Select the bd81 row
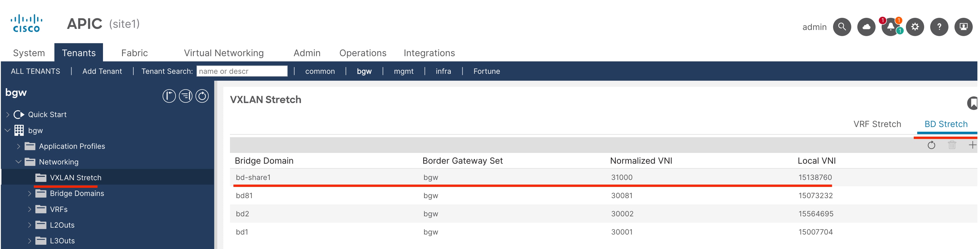Screen dimensions: 980x249 pos(603,195)
